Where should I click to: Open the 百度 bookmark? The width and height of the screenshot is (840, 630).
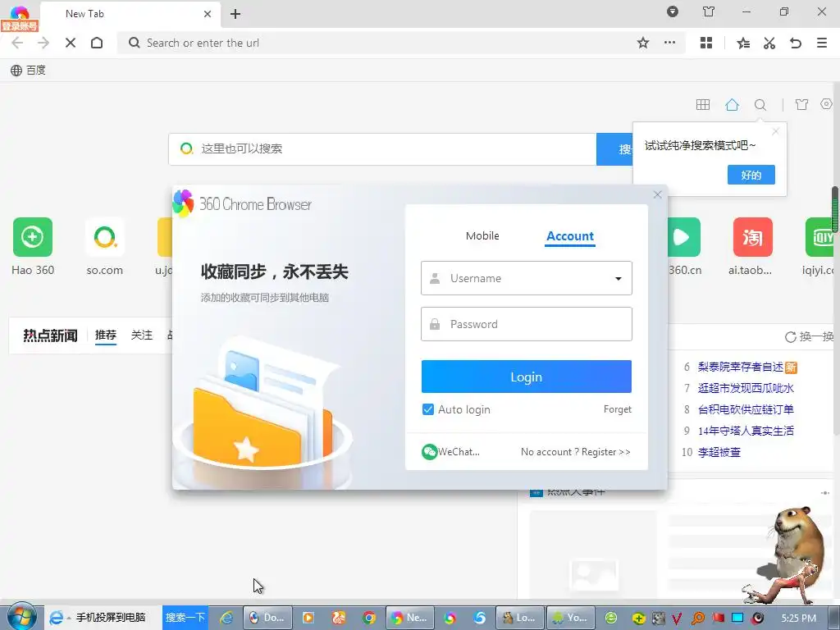tap(29, 71)
